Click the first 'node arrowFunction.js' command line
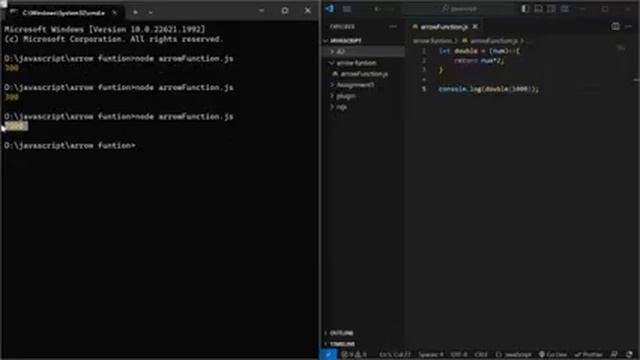This screenshot has height=360, width=640. pos(119,58)
